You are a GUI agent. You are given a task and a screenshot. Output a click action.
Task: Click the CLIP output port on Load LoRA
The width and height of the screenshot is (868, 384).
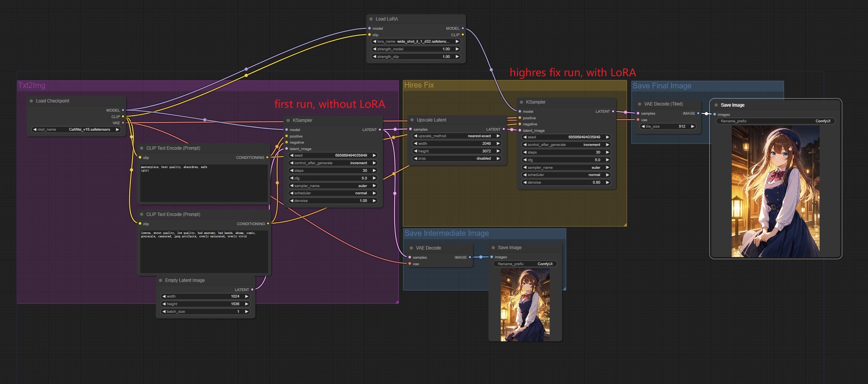point(463,35)
